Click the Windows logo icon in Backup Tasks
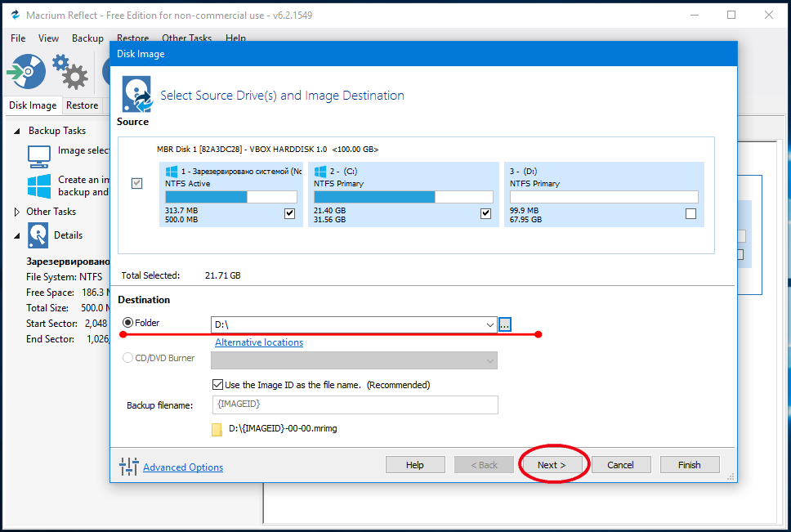 (39, 186)
